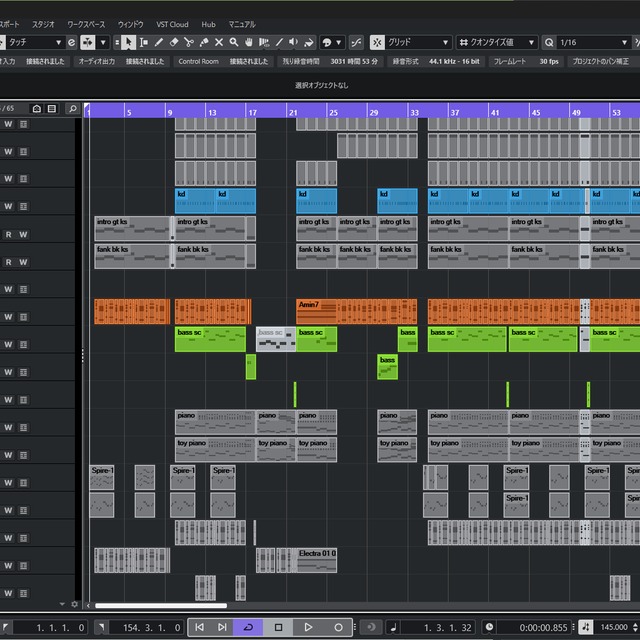Choose the Mute (X) tool

[219, 42]
